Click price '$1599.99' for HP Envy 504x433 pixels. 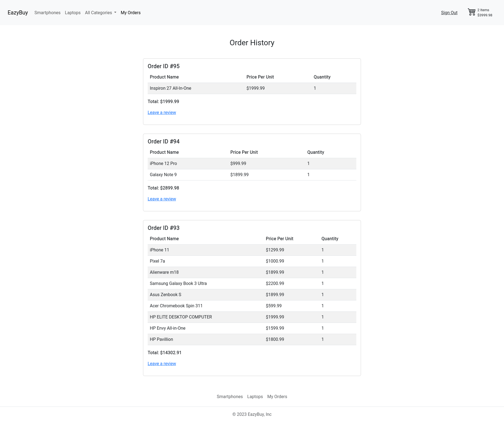tap(275, 328)
